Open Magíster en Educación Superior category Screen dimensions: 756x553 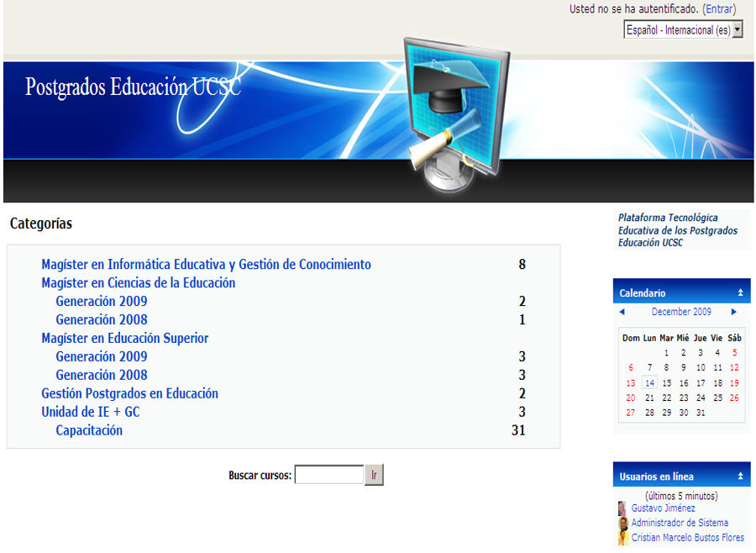[x=125, y=338]
